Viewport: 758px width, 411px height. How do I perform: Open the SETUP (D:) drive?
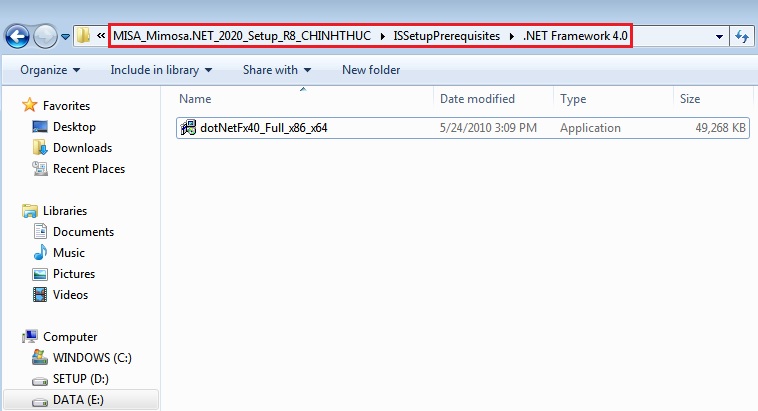pos(81,379)
